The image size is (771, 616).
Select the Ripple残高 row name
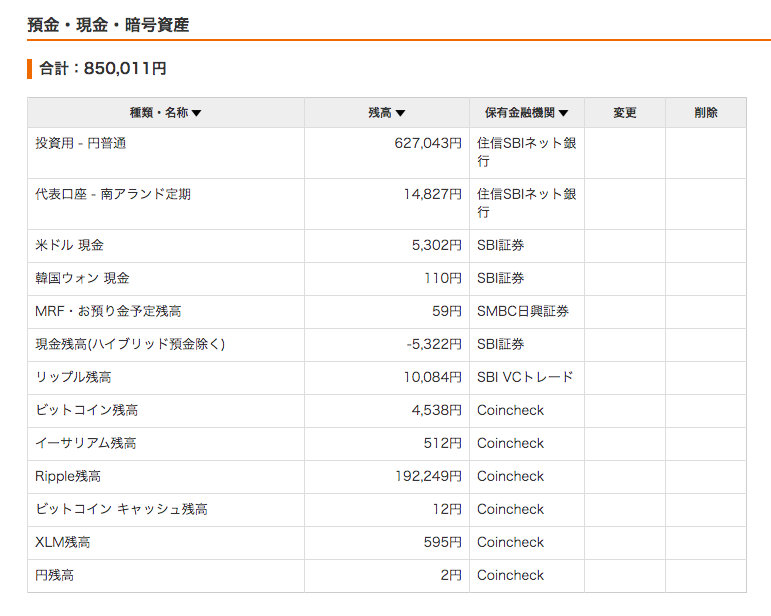click(68, 476)
